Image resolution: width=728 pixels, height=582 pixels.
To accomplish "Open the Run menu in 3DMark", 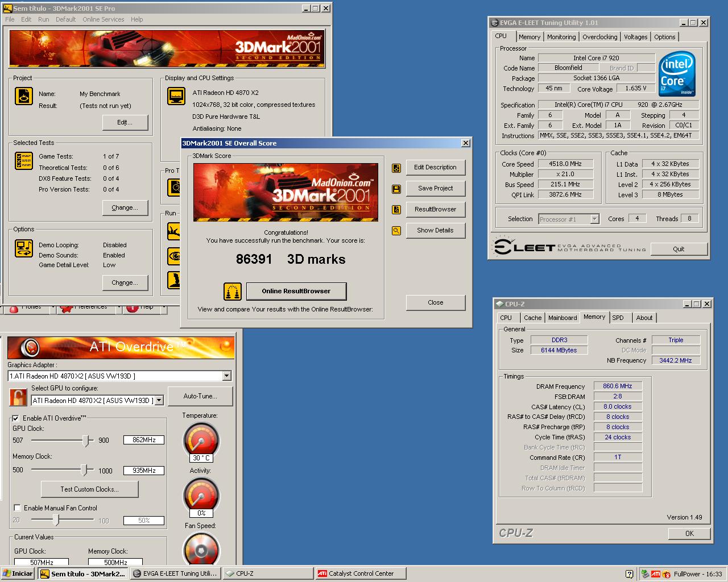I will point(43,19).
